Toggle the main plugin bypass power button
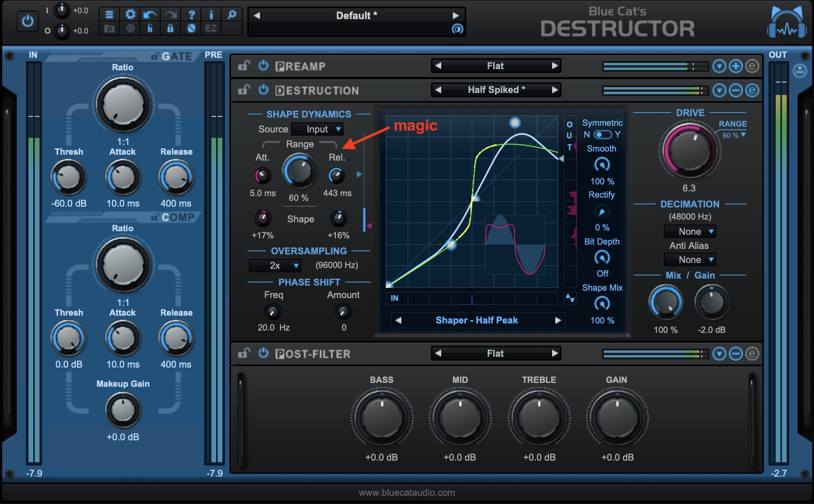The width and height of the screenshot is (814, 504). pos(27,21)
